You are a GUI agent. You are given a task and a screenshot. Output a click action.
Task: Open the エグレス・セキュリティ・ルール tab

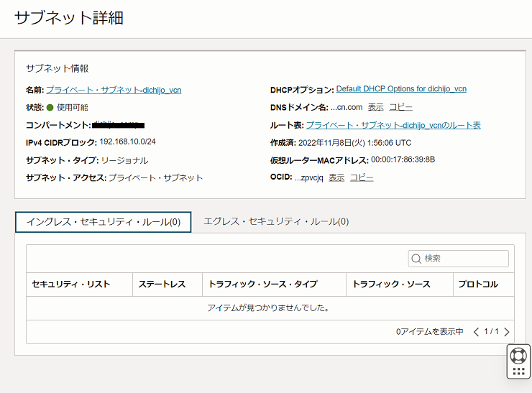[x=276, y=222]
